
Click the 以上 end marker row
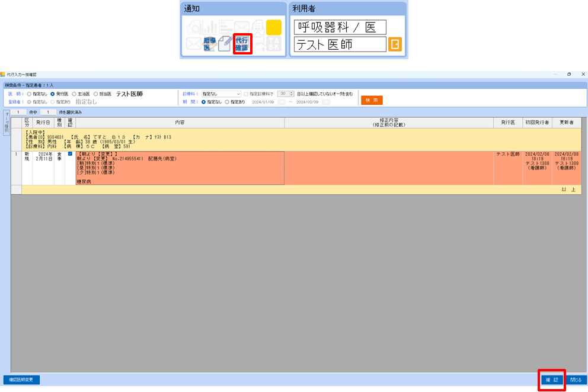(302, 189)
